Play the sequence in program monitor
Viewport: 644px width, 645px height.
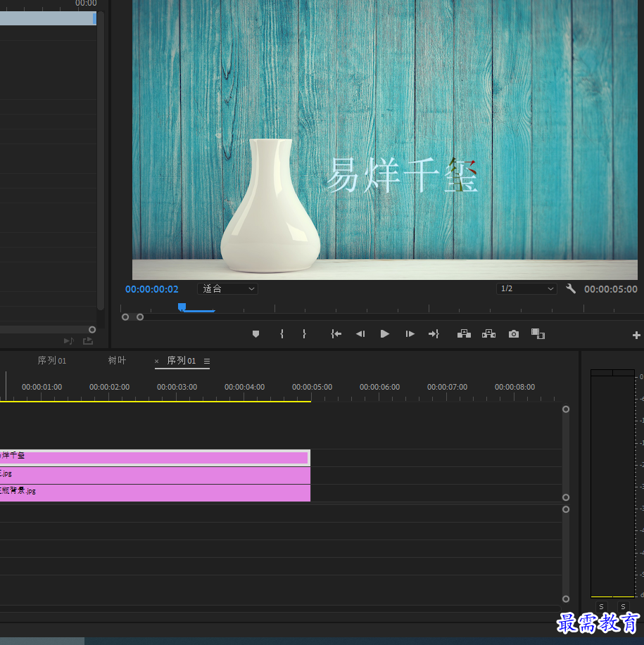[385, 334]
